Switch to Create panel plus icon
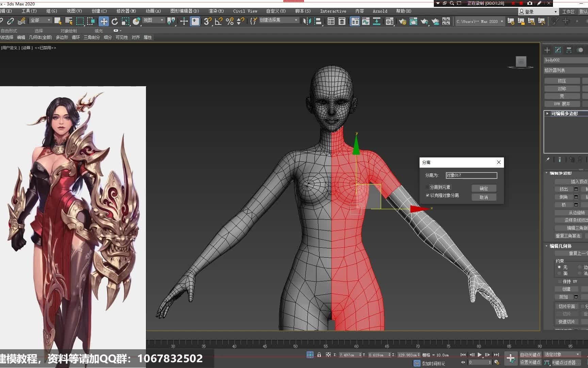 pos(547,50)
